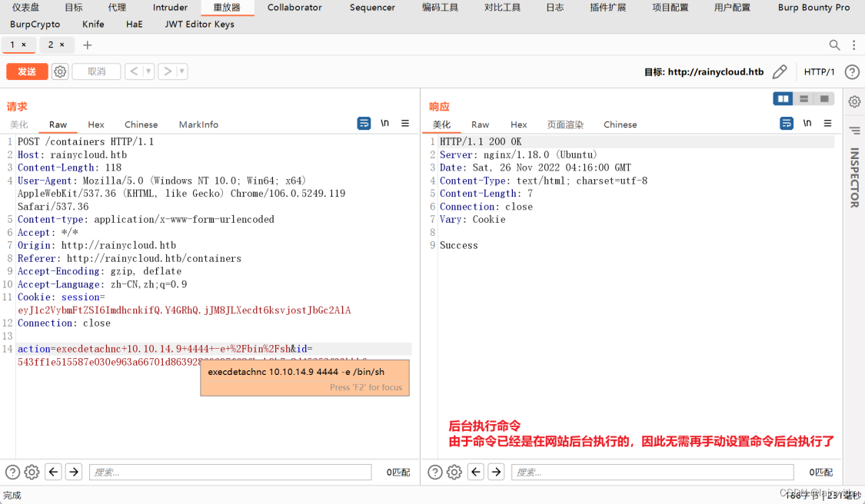Click the orange 发送 send button
Screen dimensions: 865x504
click(x=27, y=71)
